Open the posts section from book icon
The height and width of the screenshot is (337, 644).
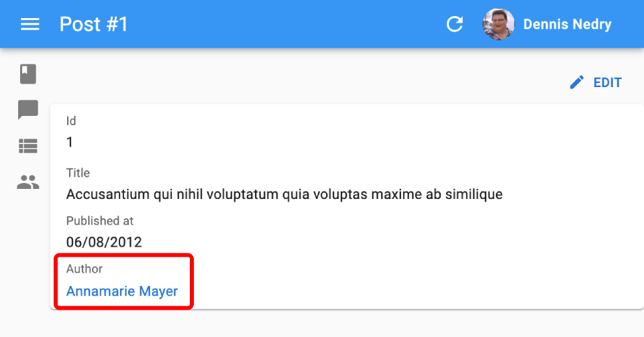[x=28, y=74]
